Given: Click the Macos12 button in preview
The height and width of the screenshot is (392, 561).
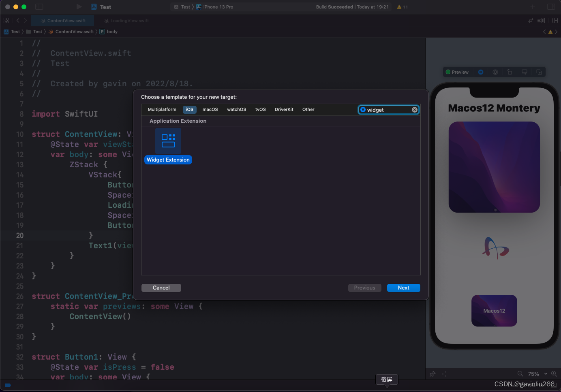Looking at the screenshot, I should [x=494, y=311].
